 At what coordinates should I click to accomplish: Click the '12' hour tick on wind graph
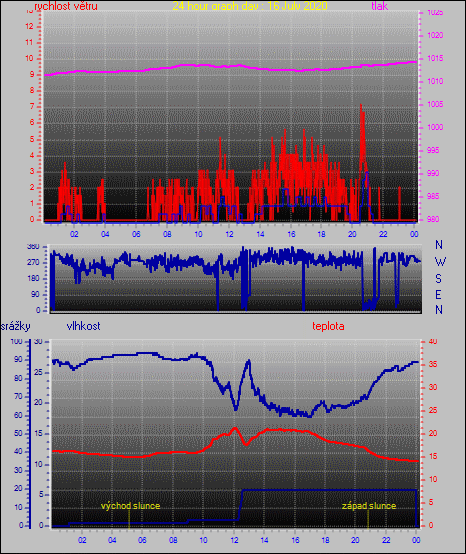click(229, 234)
